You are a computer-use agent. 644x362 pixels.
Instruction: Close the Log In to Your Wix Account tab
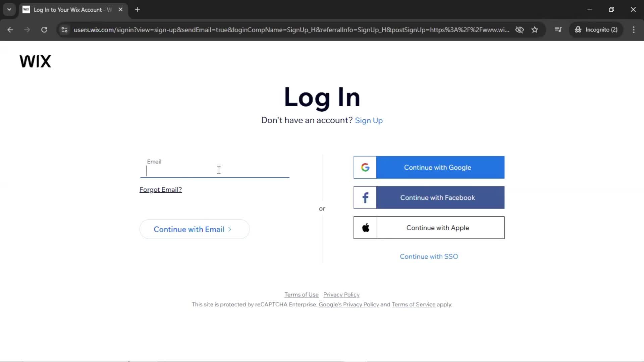pos(120,9)
